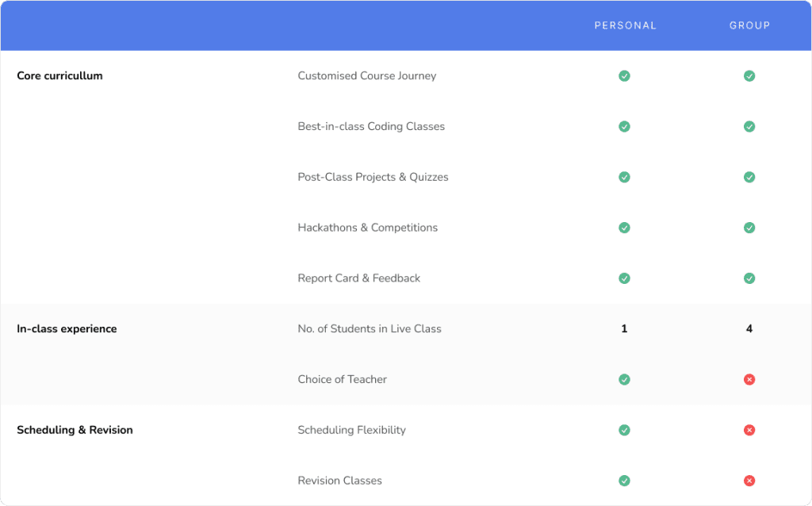Image resolution: width=812 pixels, height=506 pixels.
Task: Click Personal checkmark for Customised Course Journey
Action: [624, 76]
